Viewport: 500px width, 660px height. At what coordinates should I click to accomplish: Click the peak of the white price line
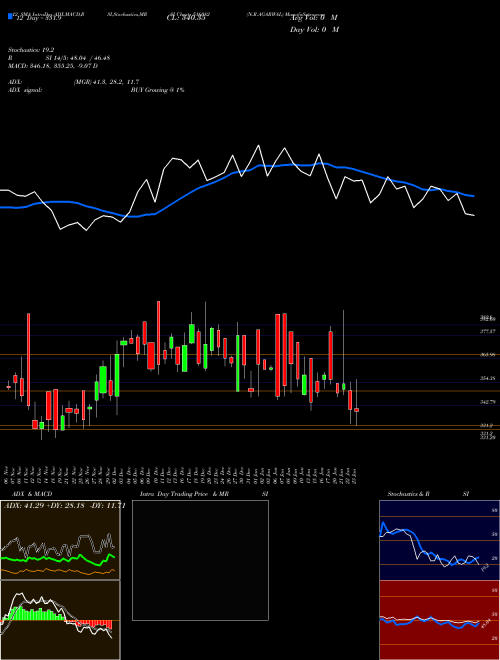click(x=258, y=146)
